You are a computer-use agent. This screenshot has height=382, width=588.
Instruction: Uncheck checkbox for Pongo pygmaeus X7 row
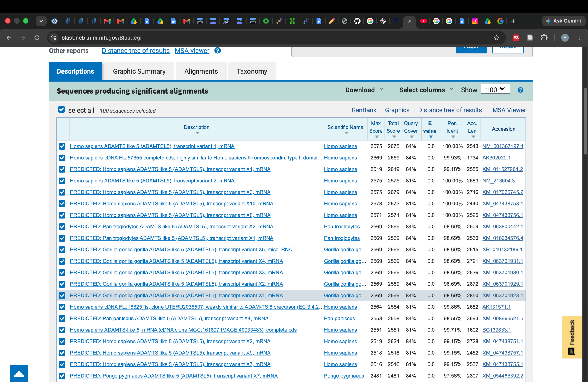coord(62,376)
